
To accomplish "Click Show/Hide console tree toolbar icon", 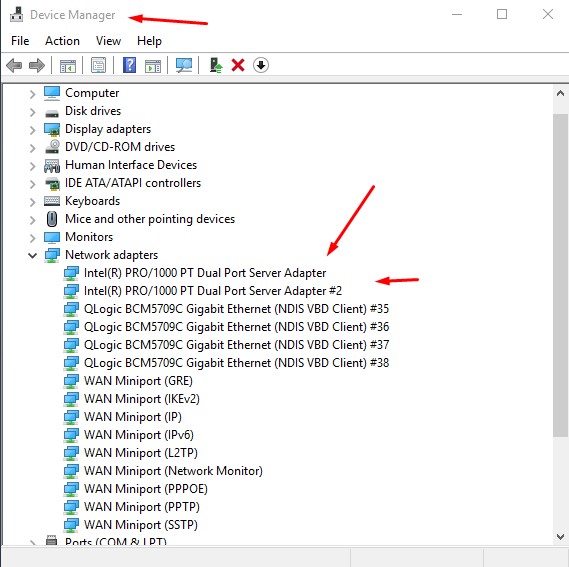I will click(68, 66).
